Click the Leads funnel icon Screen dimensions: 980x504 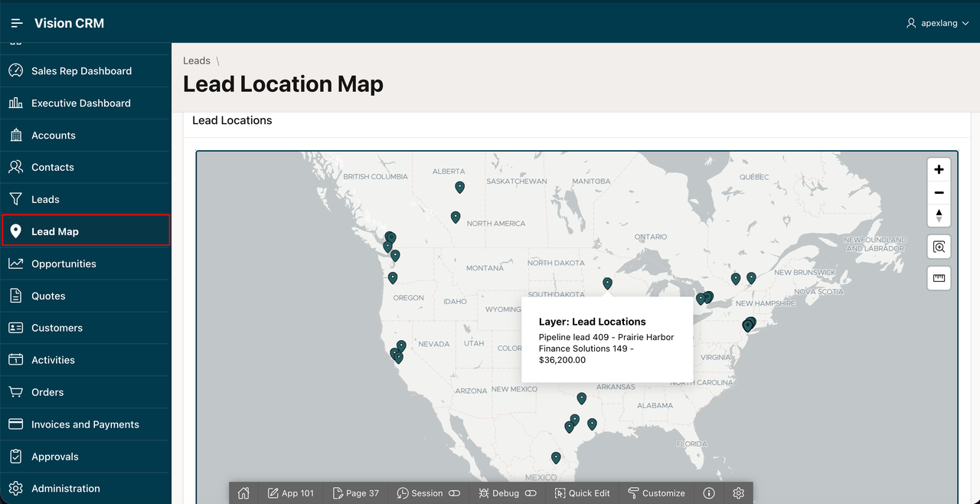15,199
